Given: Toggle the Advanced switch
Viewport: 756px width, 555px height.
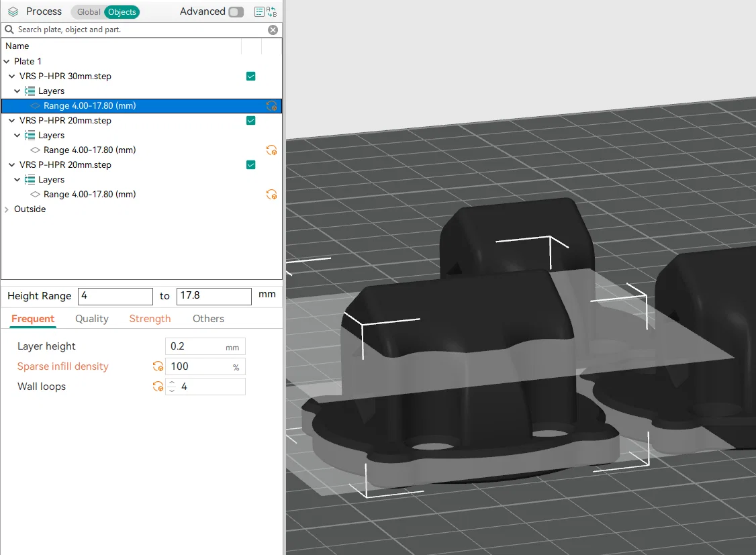Looking at the screenshot, I should click(236, 11).
